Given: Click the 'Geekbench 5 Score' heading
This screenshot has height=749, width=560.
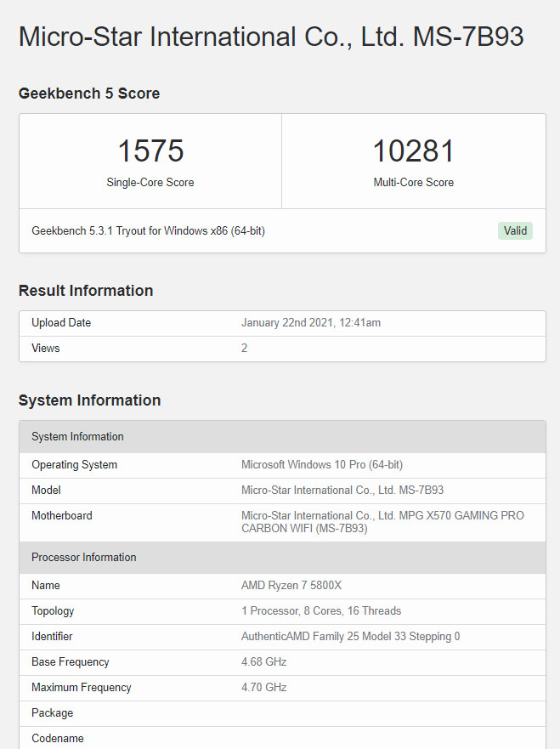Looking at the screenshot, I should point(89,94).
